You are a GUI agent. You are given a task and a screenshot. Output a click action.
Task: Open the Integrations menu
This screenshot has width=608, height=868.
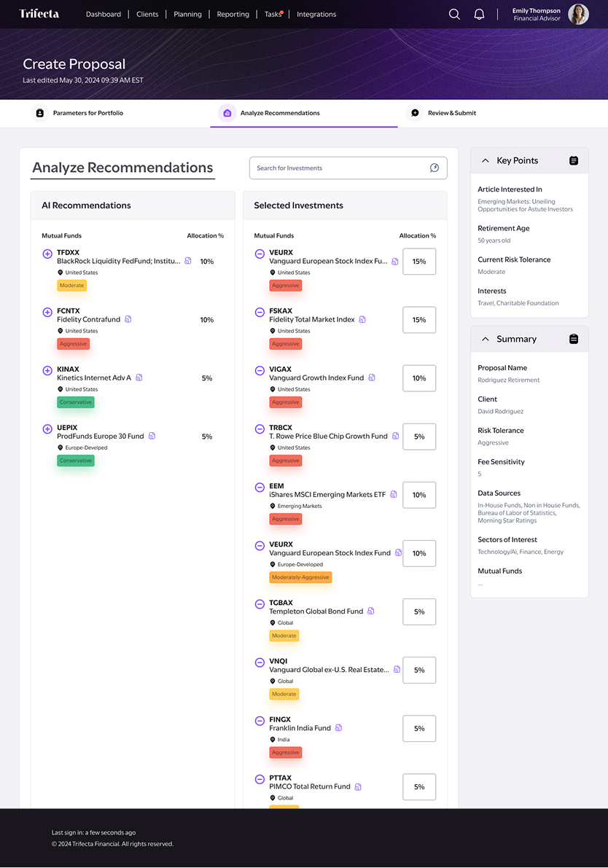point(316,15)
